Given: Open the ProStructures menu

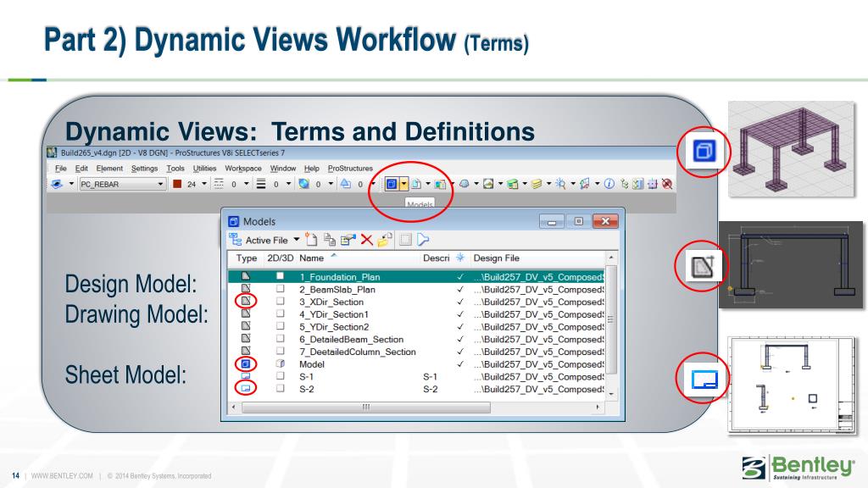Looking at the screenshot, I should [350, 169].
